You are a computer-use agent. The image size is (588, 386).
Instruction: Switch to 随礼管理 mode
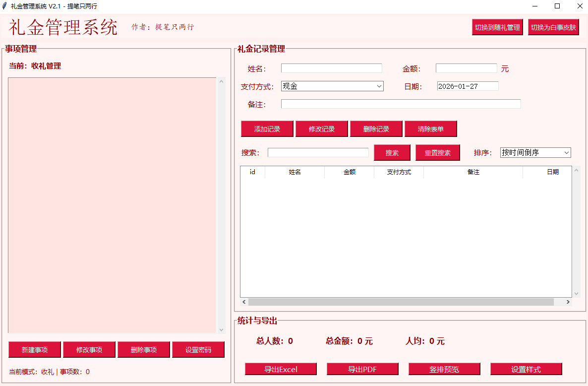click(x=497, y=27)
